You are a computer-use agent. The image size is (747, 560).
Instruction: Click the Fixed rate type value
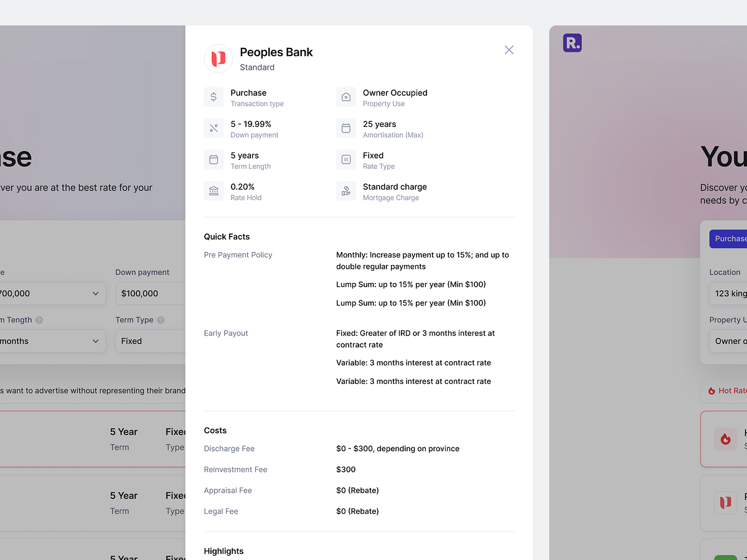tap(374, 156)
